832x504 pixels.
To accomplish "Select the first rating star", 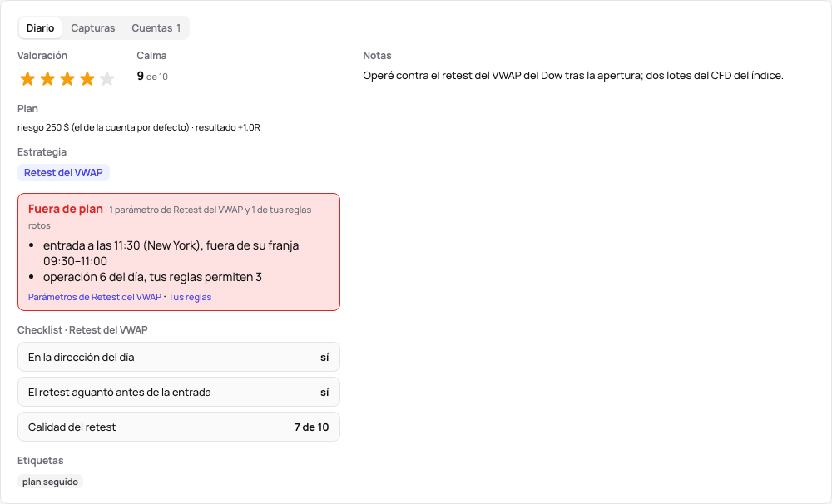I will pos(27,79).
